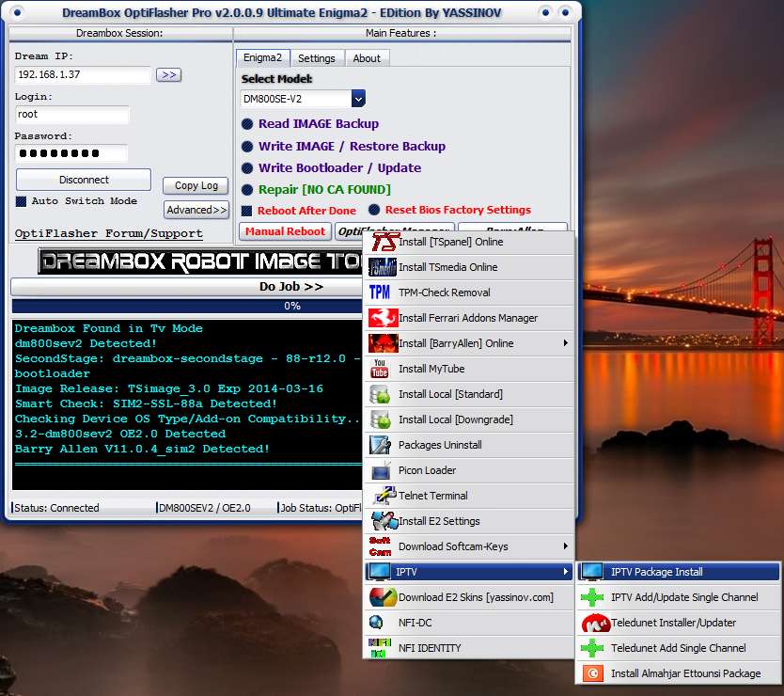
Task: Click the TPM logo icon
Action: coord(380,293)
